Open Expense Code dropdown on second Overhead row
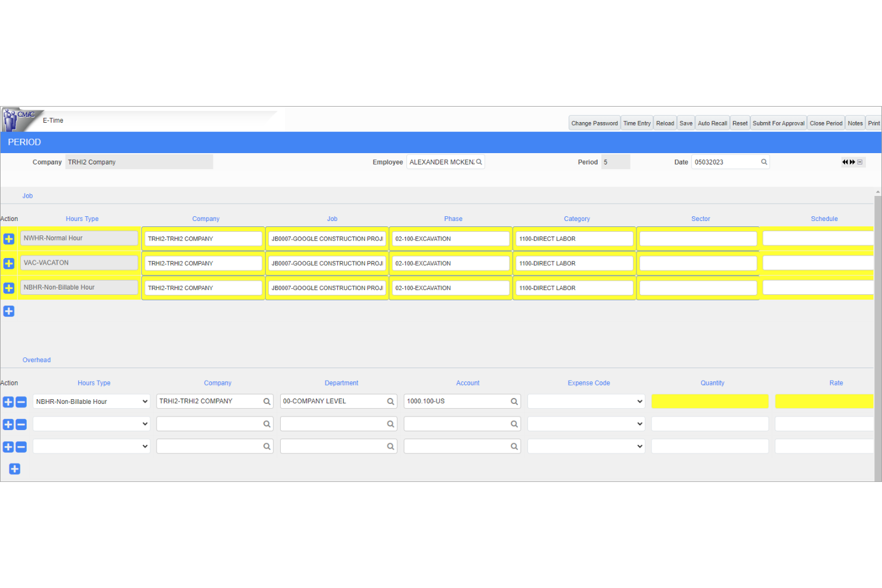Image resolution: width=882 pixels, height=588 pixels. click(x=586, y=424)
